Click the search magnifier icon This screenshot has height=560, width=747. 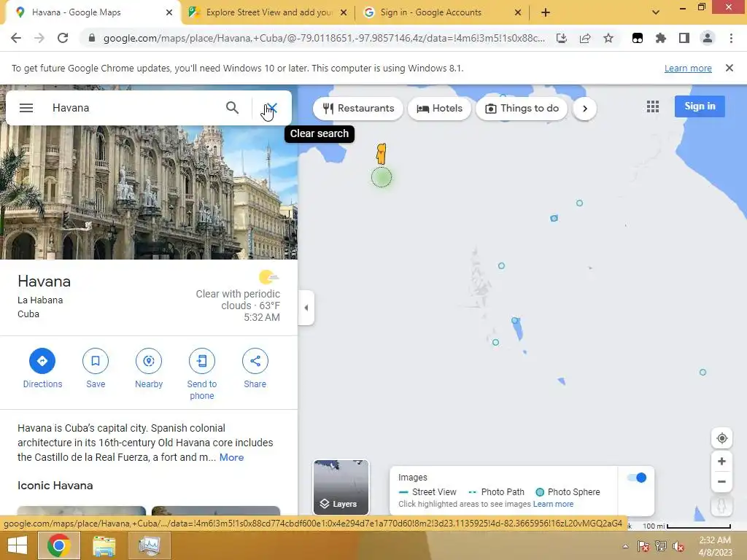tap(232, 108)
